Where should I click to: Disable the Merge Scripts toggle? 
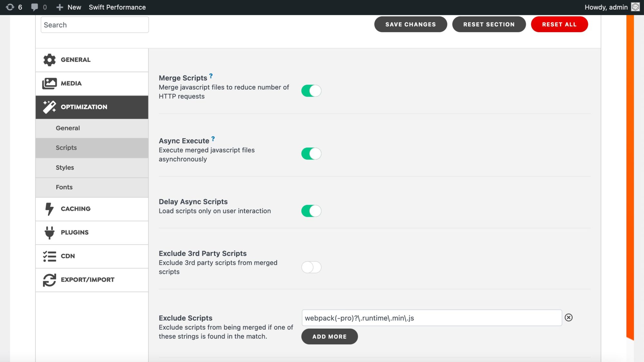pyautogui.click(x=311, y=91)
